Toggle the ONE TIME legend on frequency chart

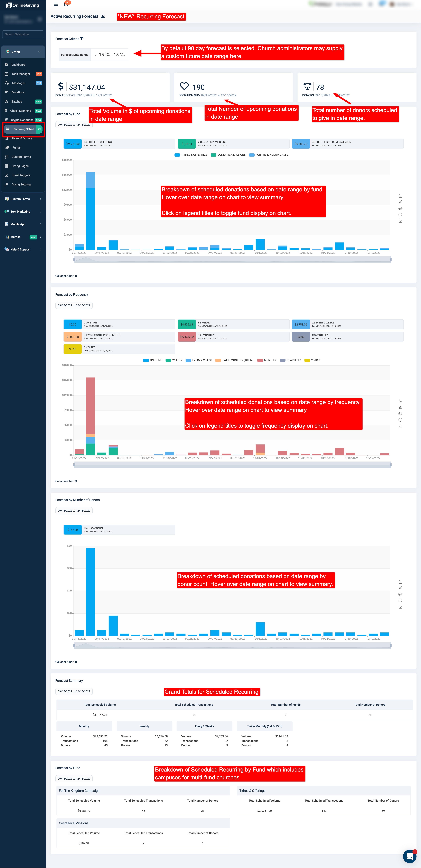(x=153, y=360)
